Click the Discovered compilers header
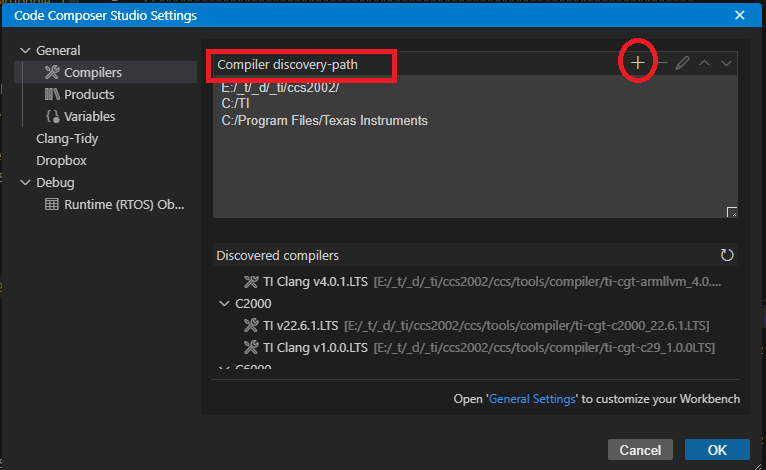The height and width of the screenshot is (470, 766). 277,256
